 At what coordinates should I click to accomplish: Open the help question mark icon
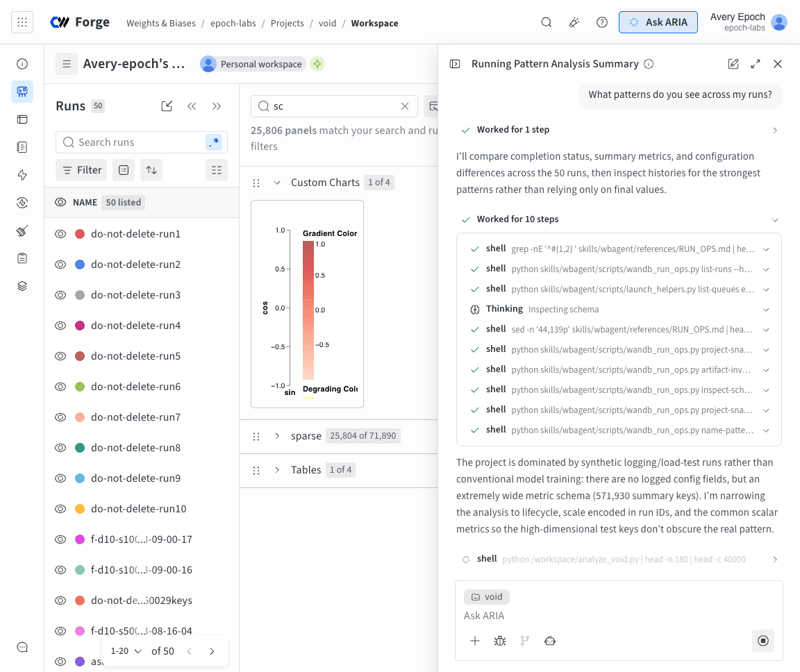[x=602, y=22]
